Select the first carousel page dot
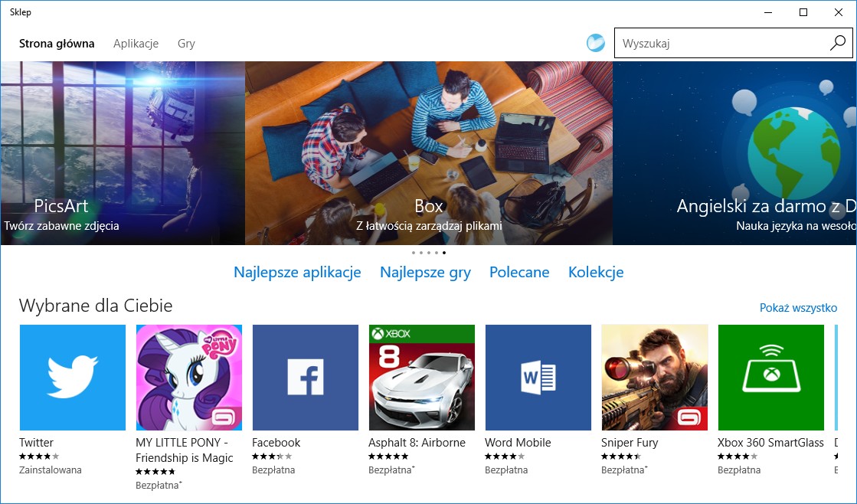 click(414, 253)
